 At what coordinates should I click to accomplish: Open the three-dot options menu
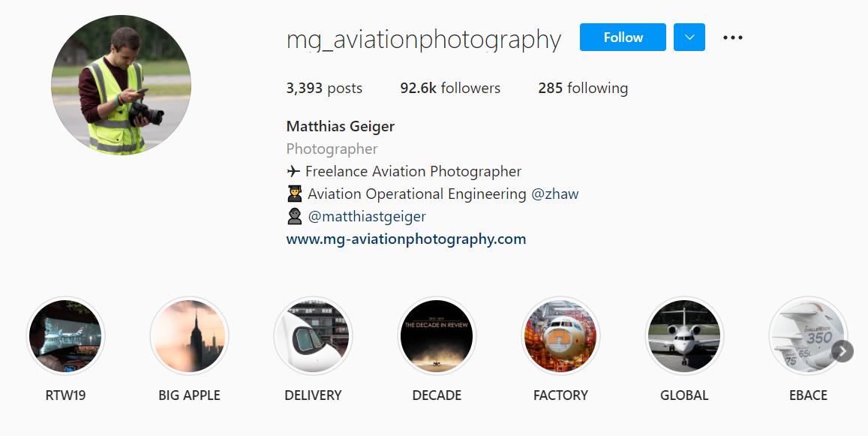coord(733,38)
